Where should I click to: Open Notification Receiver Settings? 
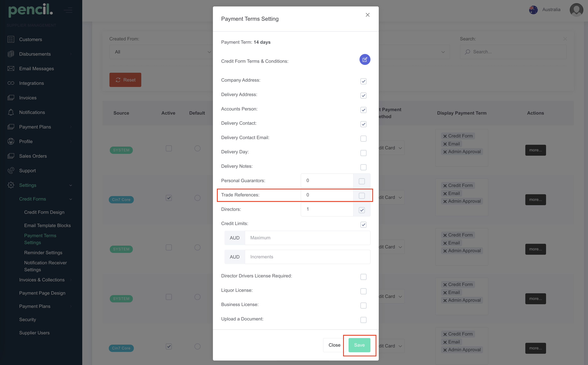tap(45, 266)
